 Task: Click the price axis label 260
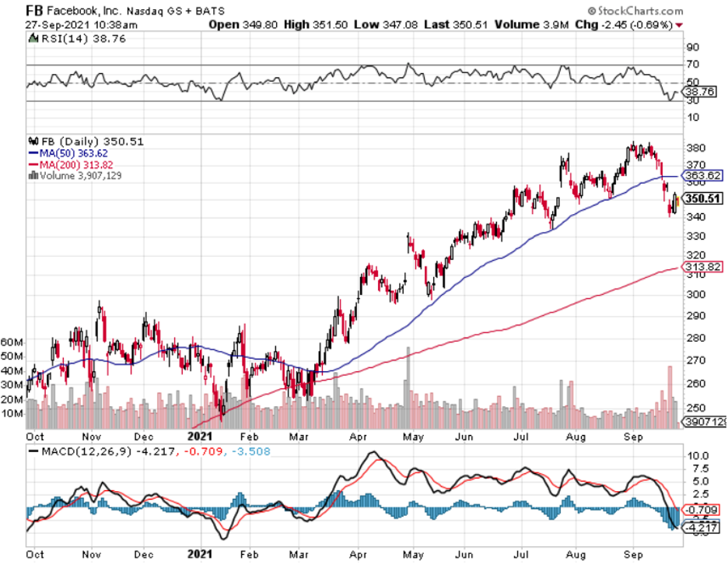tap(696, 384)
